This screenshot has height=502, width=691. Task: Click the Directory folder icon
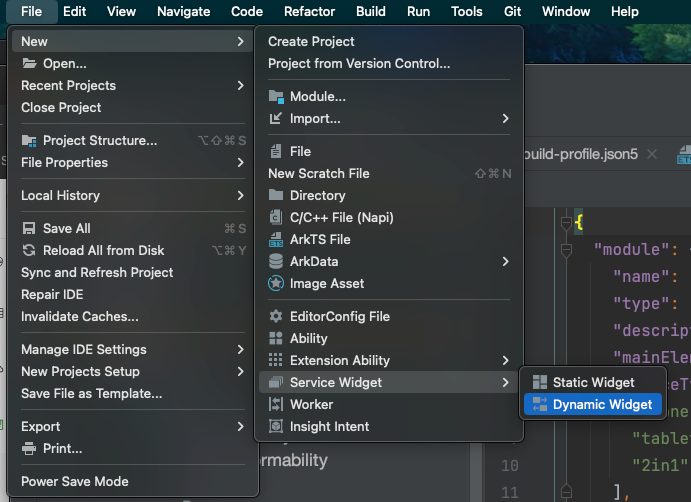point(276,195)
